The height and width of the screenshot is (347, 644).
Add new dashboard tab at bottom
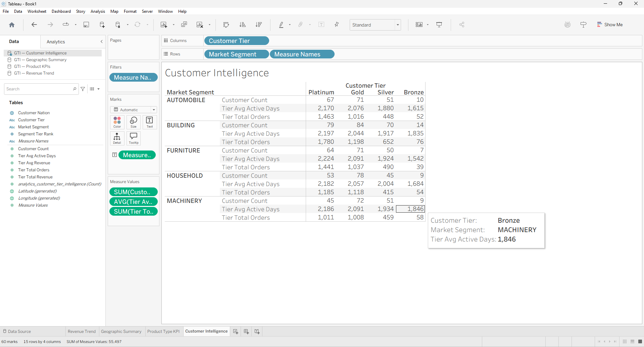(246, 332)
